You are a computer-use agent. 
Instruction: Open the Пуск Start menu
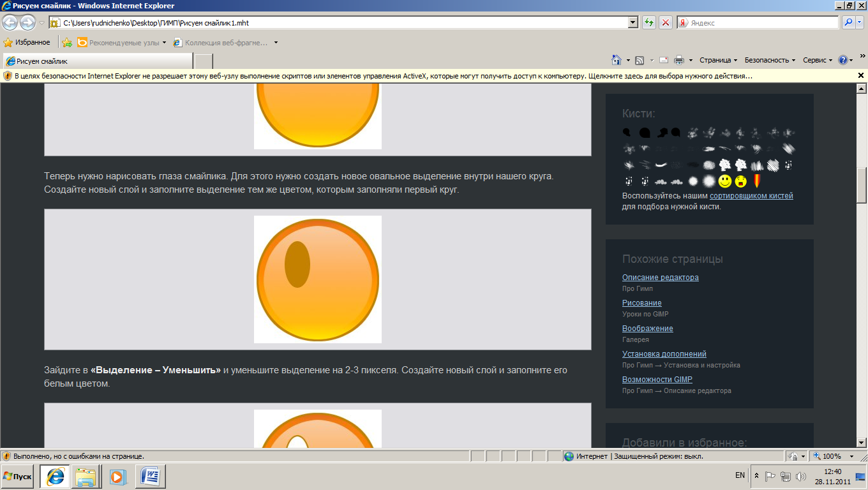click(18, 477)
